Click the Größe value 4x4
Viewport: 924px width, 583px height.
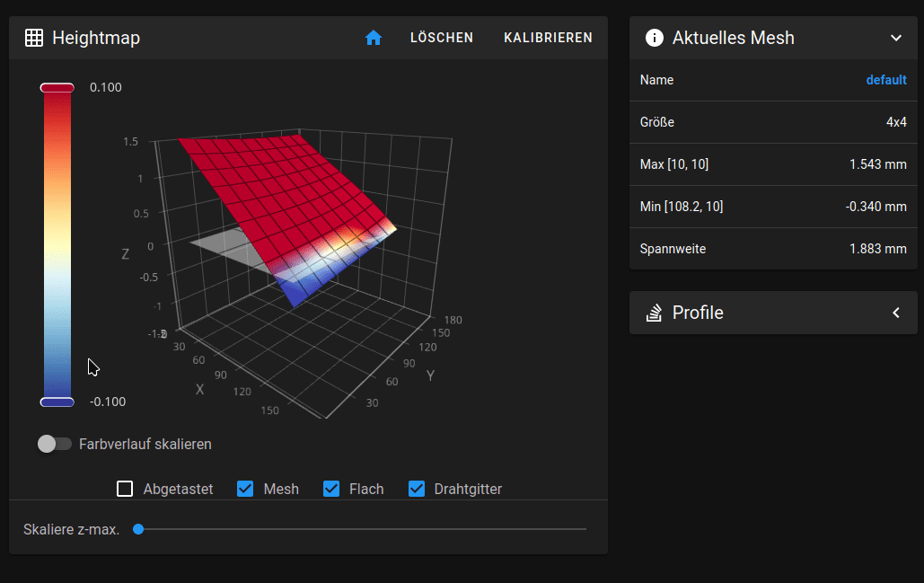click(x=896, y=122)
